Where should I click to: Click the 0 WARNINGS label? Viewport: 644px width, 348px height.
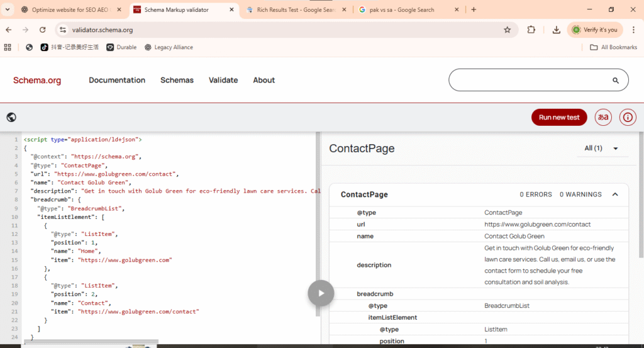(580, 194)
